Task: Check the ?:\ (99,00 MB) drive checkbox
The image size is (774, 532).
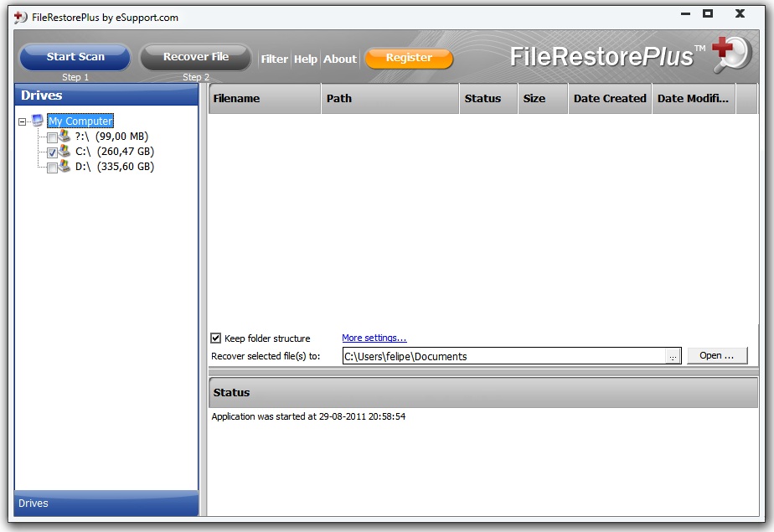Action: (52, 137)
